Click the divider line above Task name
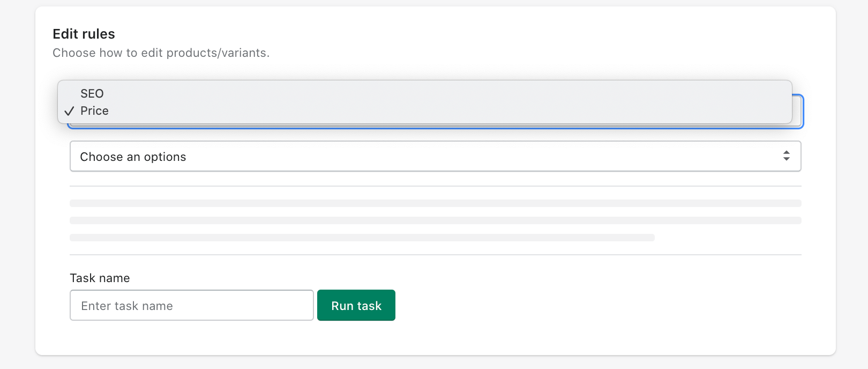Viewport: 868px width, 369px height. tap(435, 254)
